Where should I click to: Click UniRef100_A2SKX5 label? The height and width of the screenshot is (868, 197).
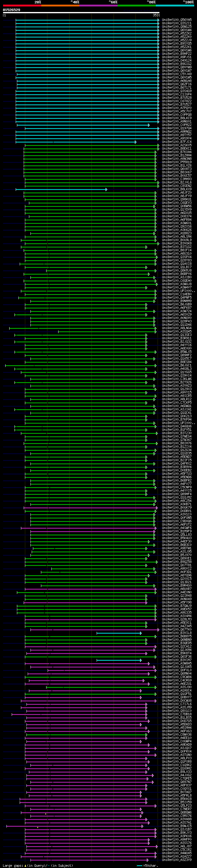177,145
